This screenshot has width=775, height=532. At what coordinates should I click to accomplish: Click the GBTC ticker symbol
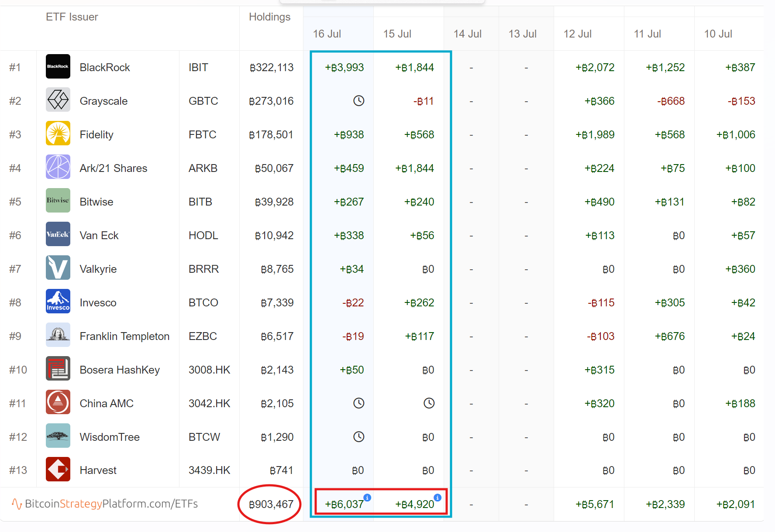pyautogui.click(x=203, y=101)
